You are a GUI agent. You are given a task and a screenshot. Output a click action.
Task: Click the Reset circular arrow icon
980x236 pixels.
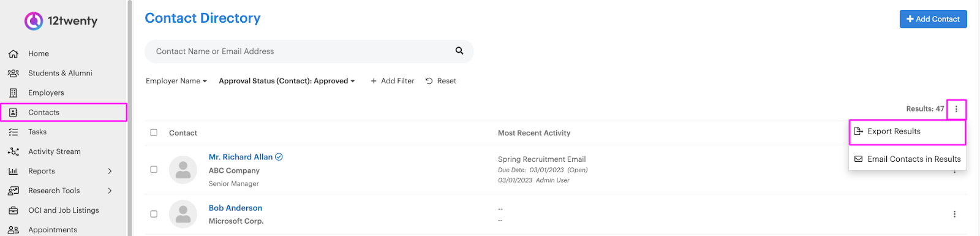[429, 81]
